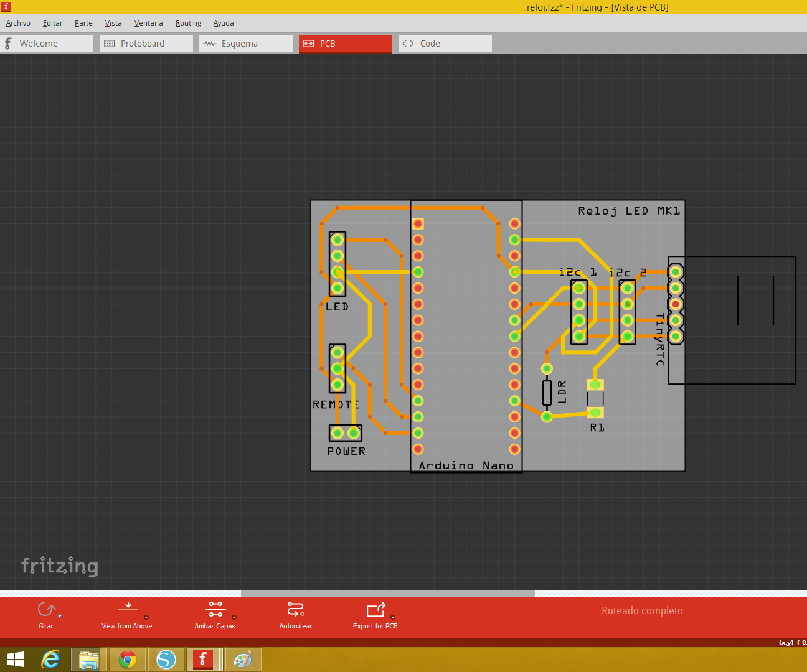Start routing with the Autorutear icon
The height and width of the screenshot is (672, 807).
coord(295,609)
